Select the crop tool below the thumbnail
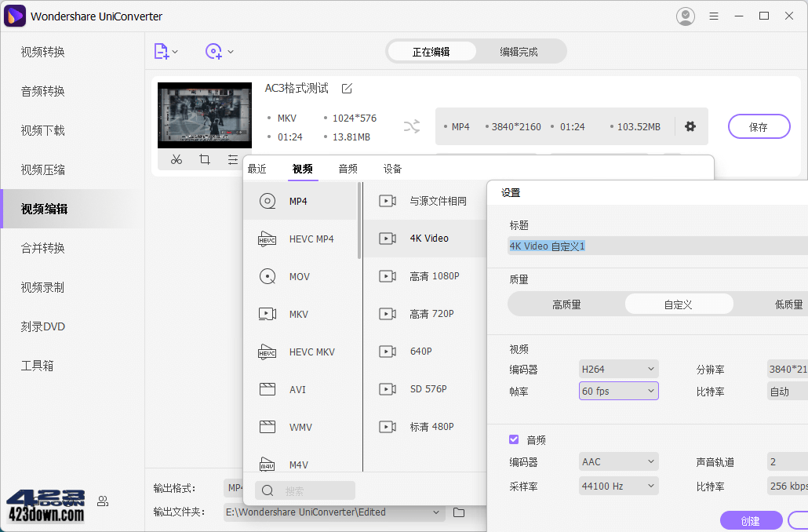The height and width of the screenshot is (532, 808). [x=205, y=159]
